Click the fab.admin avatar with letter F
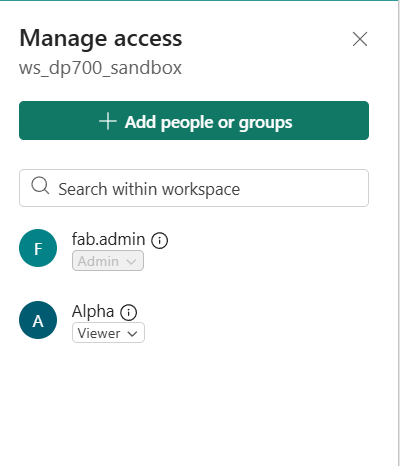The image size is (400, 466). pos(38,248)
